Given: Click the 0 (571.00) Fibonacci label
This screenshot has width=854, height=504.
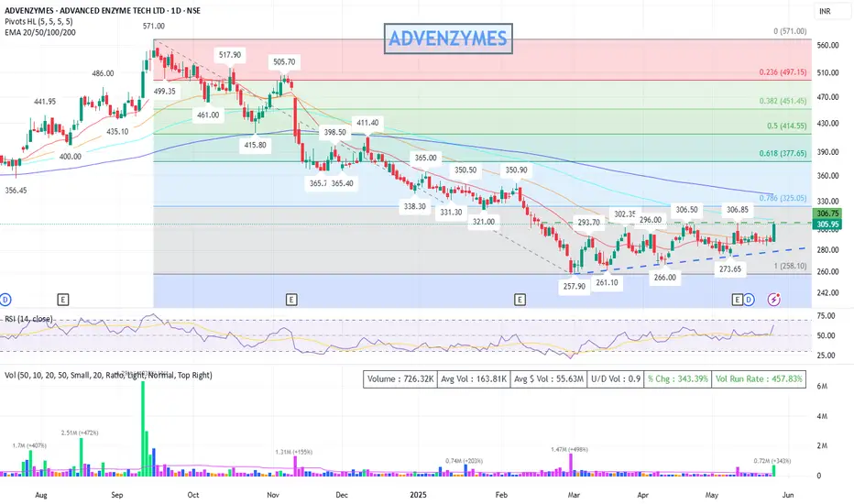Looking at the screenshot, I should coord(790,31).
